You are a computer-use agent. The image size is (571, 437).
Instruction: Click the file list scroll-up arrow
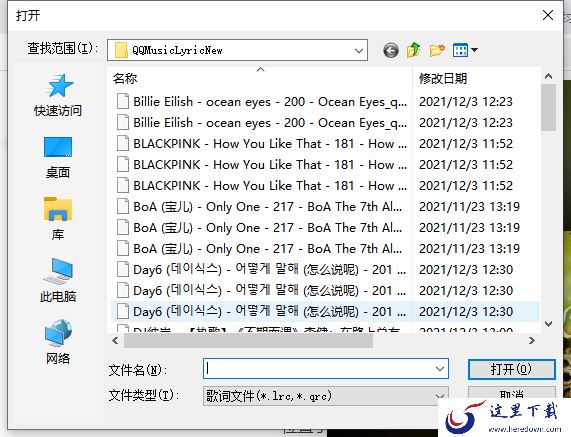pos(548,76)
